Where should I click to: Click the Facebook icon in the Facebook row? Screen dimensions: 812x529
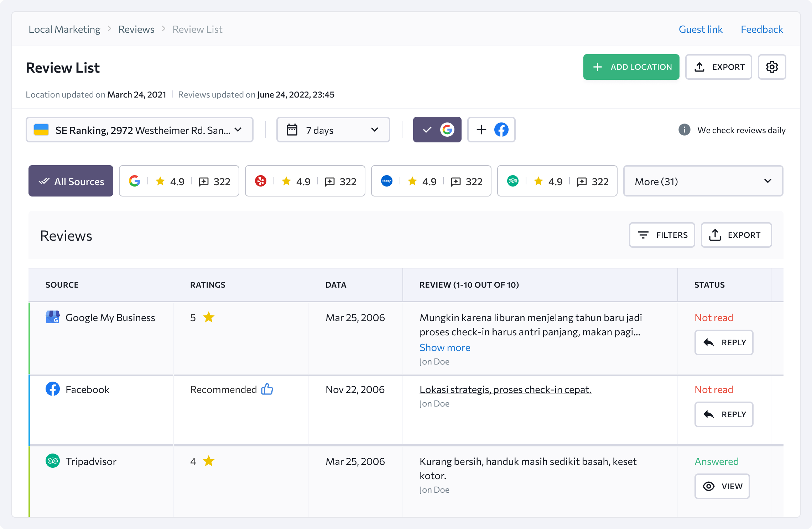click(x=53, y=389)
